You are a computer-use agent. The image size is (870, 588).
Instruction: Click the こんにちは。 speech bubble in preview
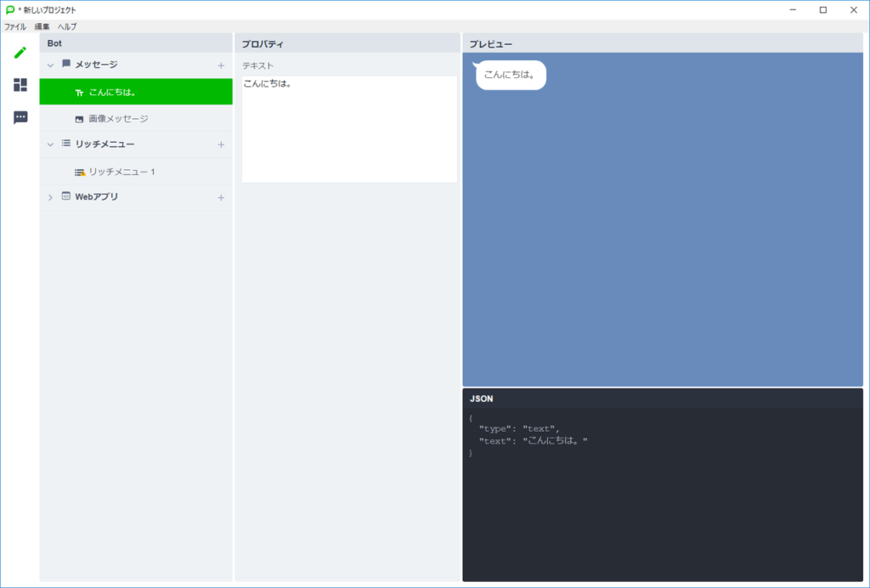[x=510, y=75]
